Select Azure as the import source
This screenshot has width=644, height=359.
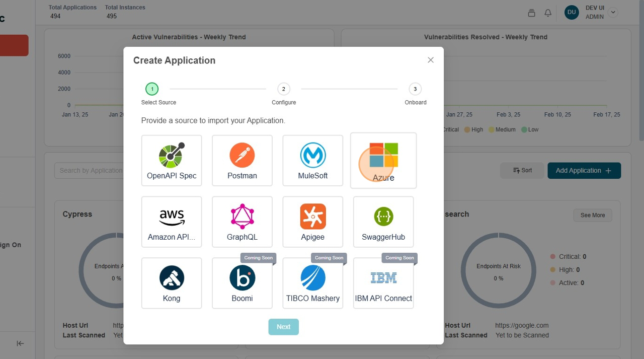383,160
